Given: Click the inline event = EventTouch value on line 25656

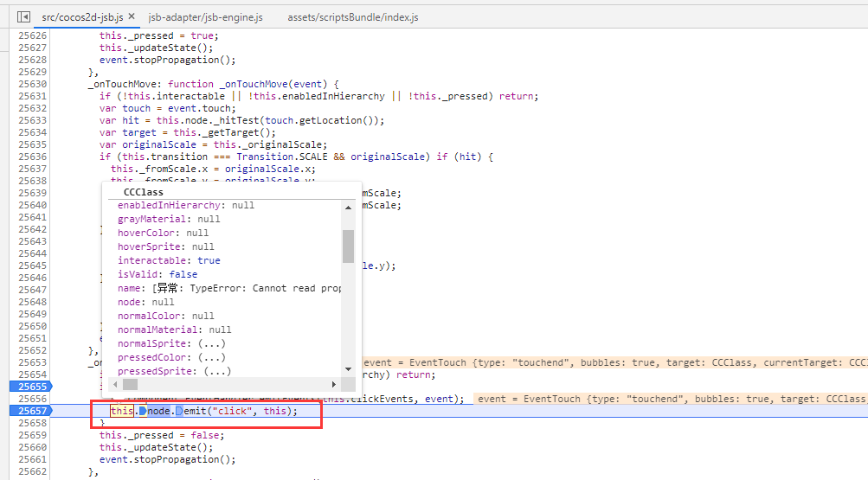Looking at the screenshot, I should click(x=671, y=399).
